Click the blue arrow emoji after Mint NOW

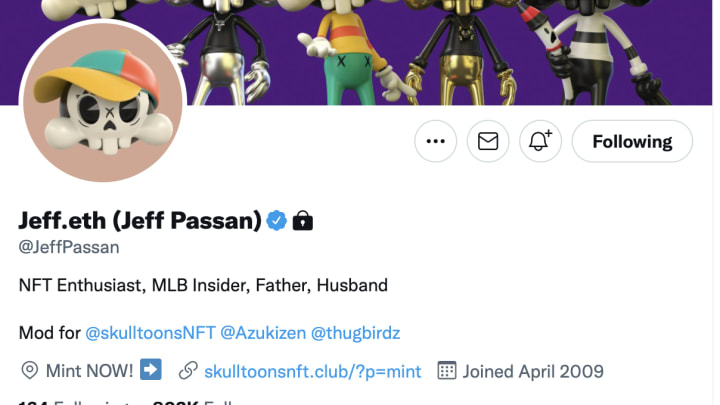(151, 370)
